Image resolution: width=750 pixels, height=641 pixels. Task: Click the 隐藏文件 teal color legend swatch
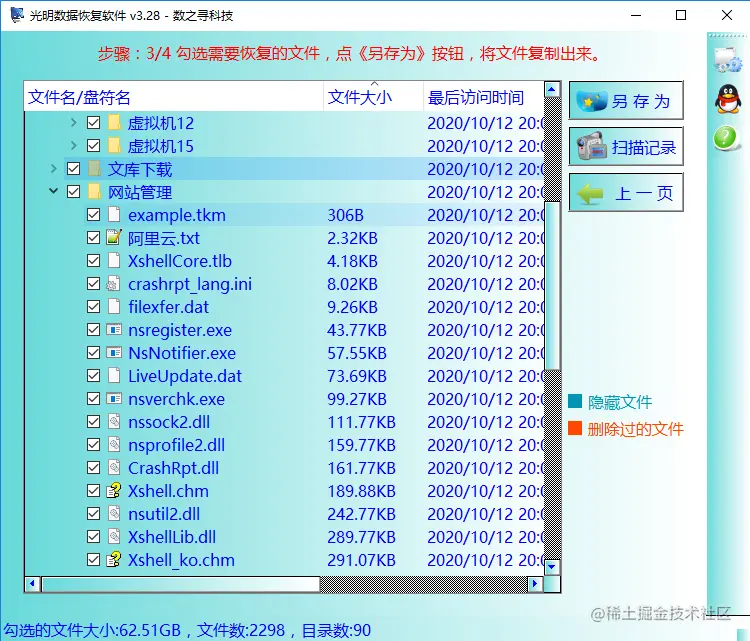coord(575,401)
